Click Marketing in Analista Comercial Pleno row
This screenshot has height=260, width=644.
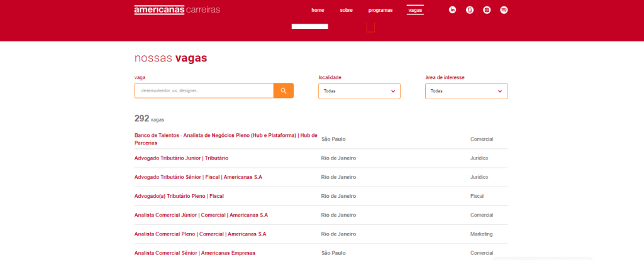point(481,234)
